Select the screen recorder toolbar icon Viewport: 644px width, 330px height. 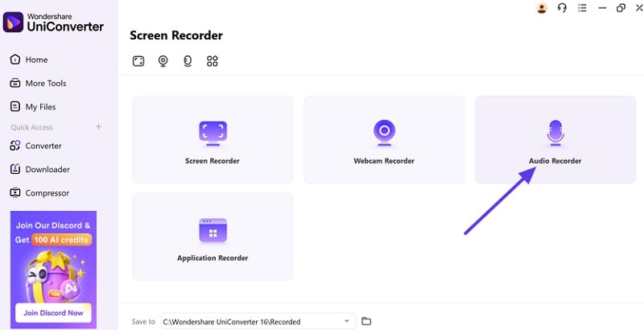point(138,61)
